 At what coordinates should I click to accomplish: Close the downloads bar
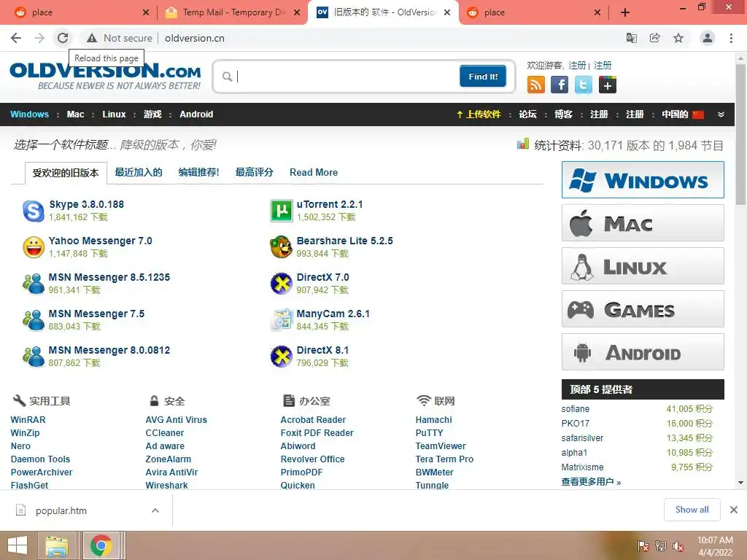point(734,510)
